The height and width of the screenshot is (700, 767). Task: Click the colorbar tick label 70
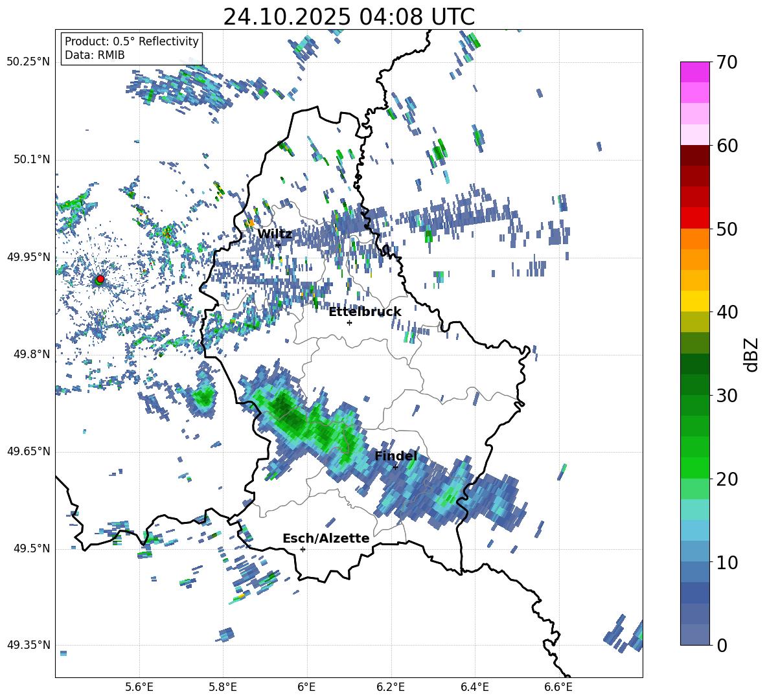coord(727,63)
